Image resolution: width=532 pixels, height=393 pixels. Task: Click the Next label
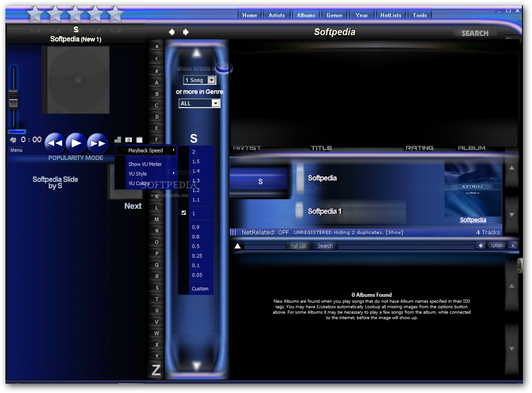pos(133,206)
